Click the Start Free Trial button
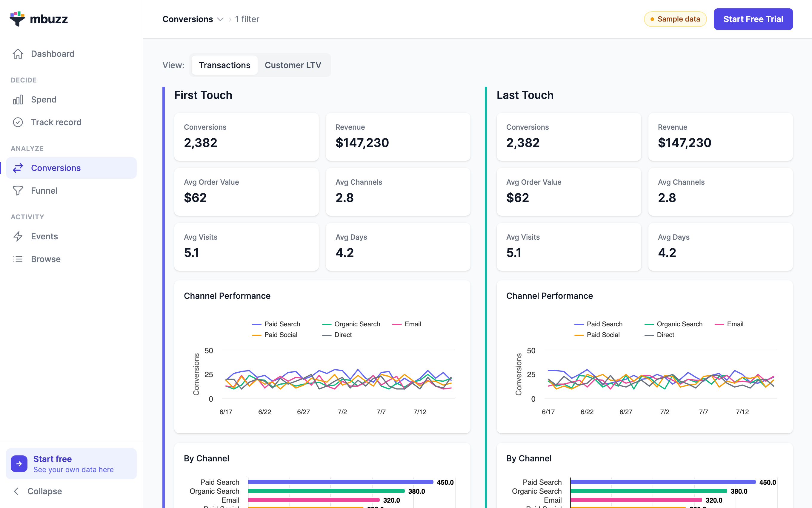This screenshot has height=508, width=812. pos(753,19)
